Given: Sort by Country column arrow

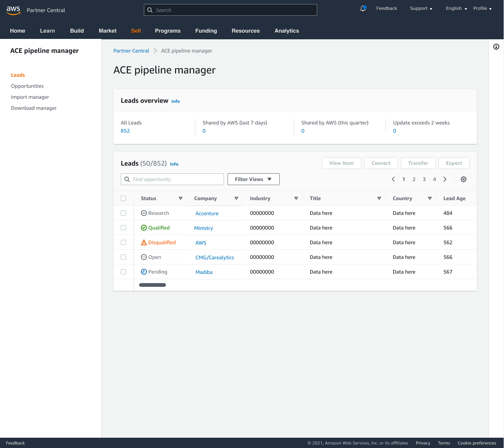Looking at the screenshot, I should pyautogui.click(x=430, y=198).
